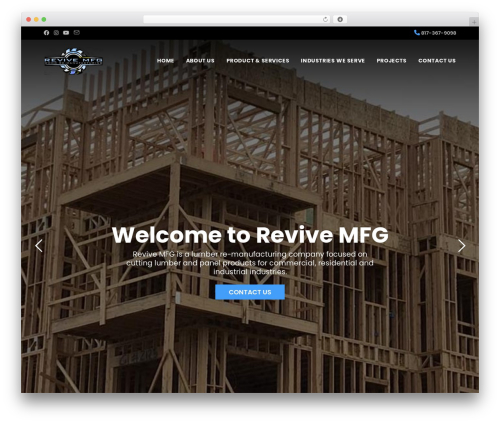Click the phone number 817-367-9098
Image resolution: width=500 pixels, height=423 pixels.
438,33
